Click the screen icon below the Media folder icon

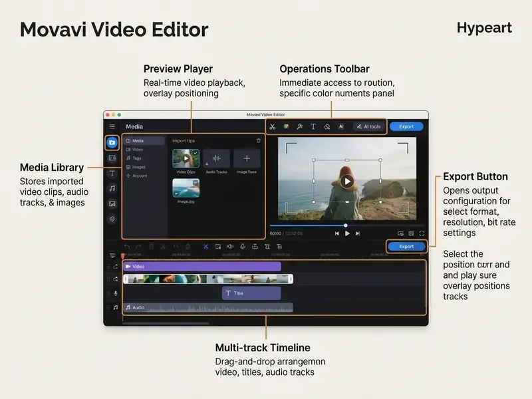(112, 158)
